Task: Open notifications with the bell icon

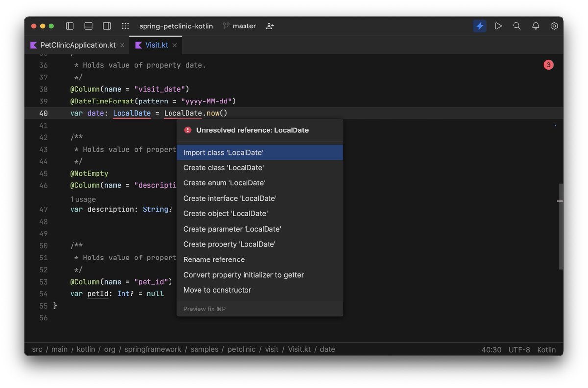Action: [x=536, y=26]
